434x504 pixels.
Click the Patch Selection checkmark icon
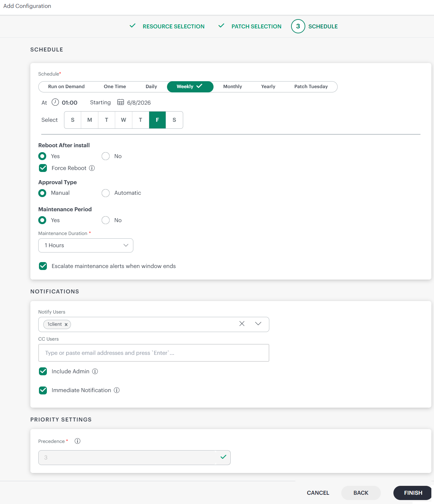[221, 26]
